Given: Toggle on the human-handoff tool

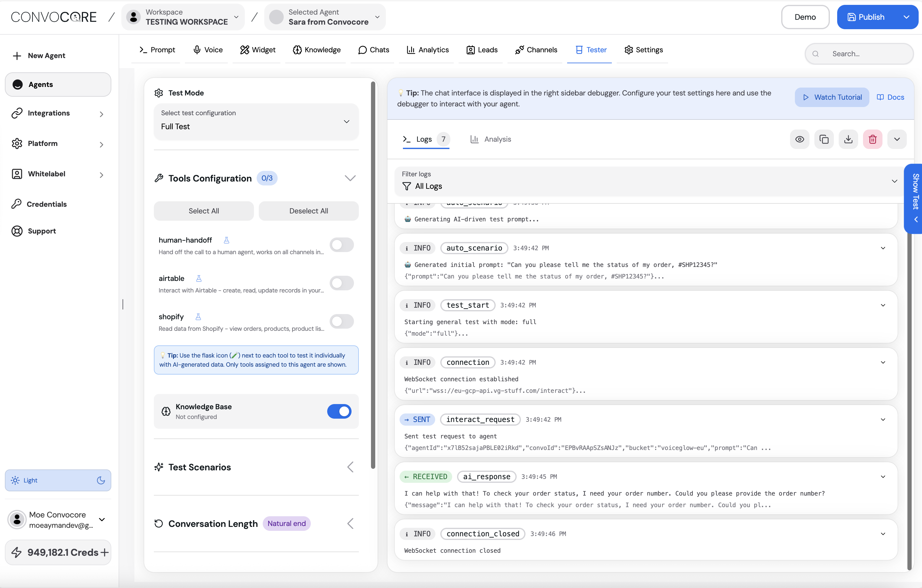Looking at the screenshot, I should [x=341, y=245].
